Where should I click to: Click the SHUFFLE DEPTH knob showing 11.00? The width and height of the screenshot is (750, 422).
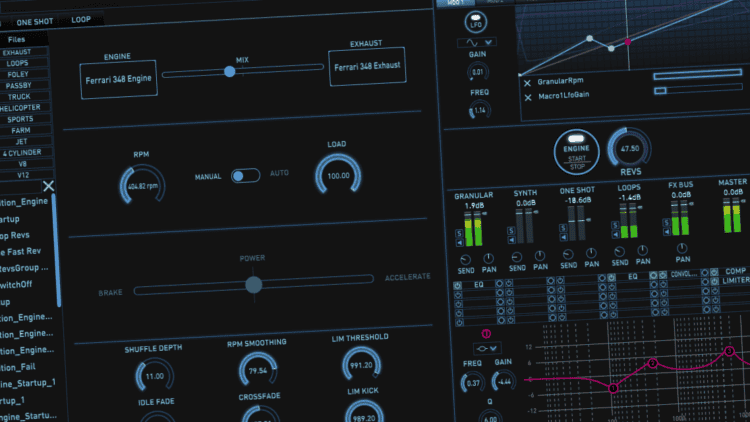pyautogui.click(x=154, y=376)
